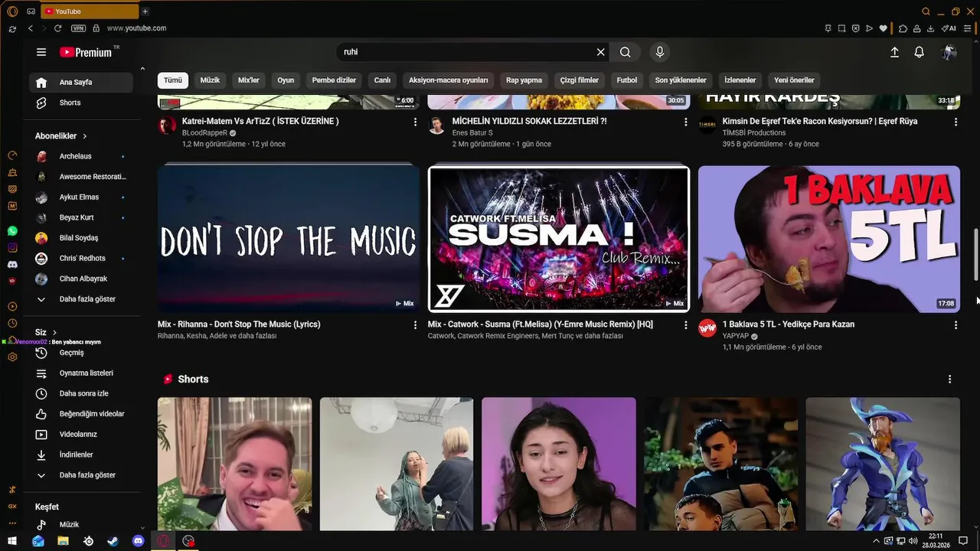
Task: Expand the Siz section with second Daha fazla göster
Action: (x=81, y=475)
